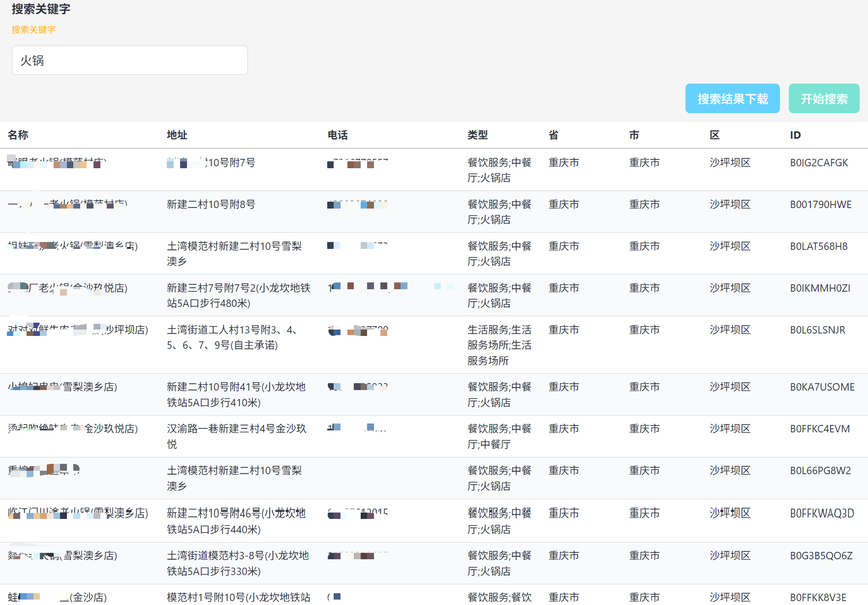This screenshot has width=868, height=605.
Task: Click the ID cell B0FFKWAQ3D
Action: (822, 514)
